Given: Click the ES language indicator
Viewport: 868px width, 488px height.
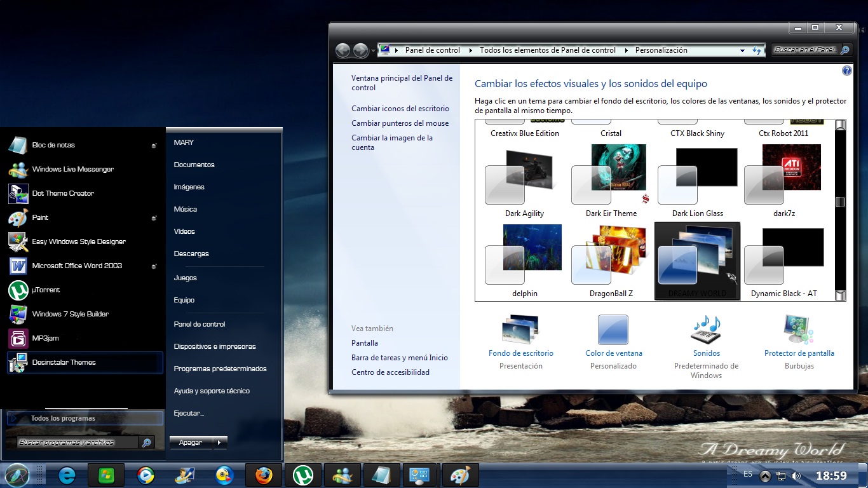Looking at the screenshot, I should pyautogui.click(x=748, y=474).
